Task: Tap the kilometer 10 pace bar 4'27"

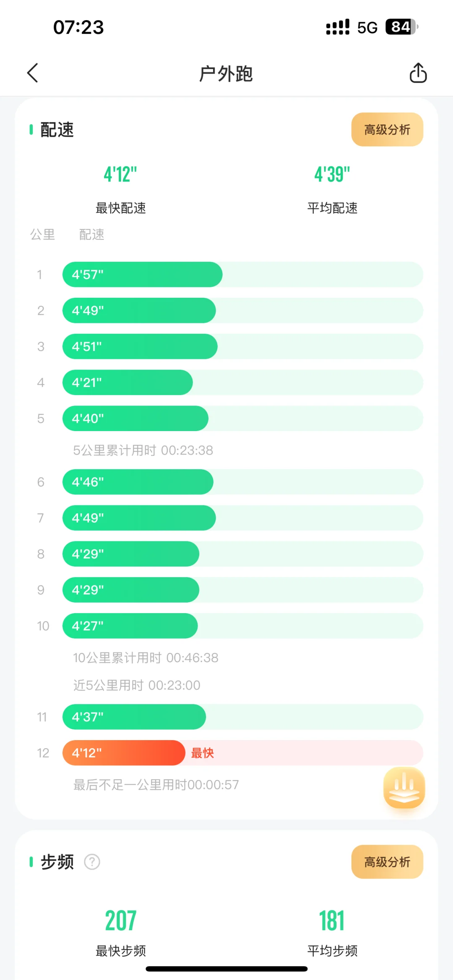Action: [x=130, y=626]
